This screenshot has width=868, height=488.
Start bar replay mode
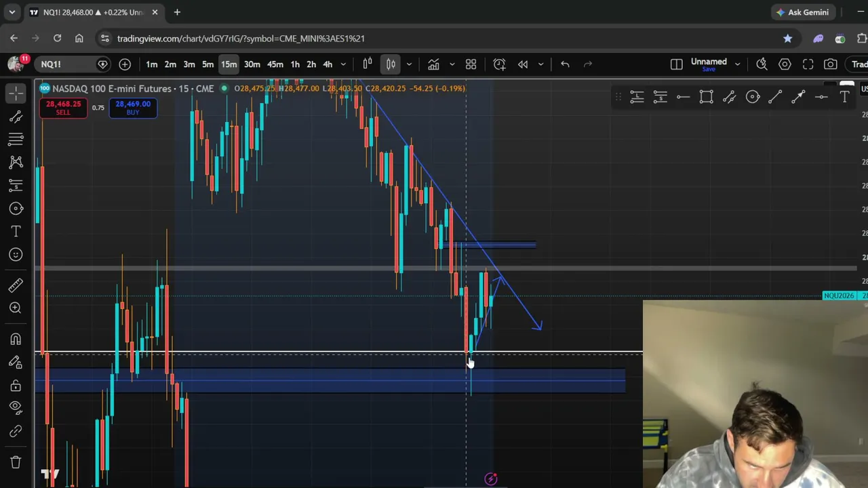coord(523,64)
